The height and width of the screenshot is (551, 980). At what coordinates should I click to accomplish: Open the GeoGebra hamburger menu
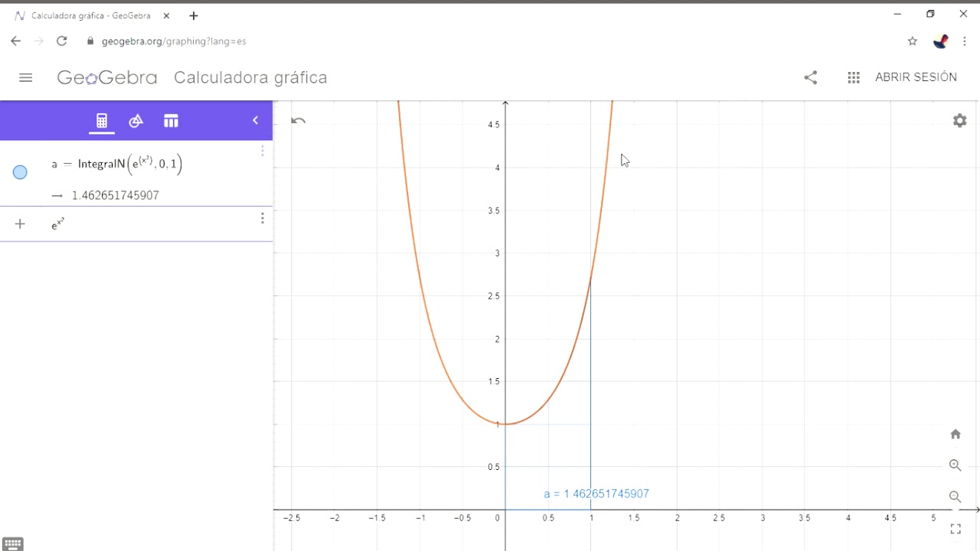point(26,77)
